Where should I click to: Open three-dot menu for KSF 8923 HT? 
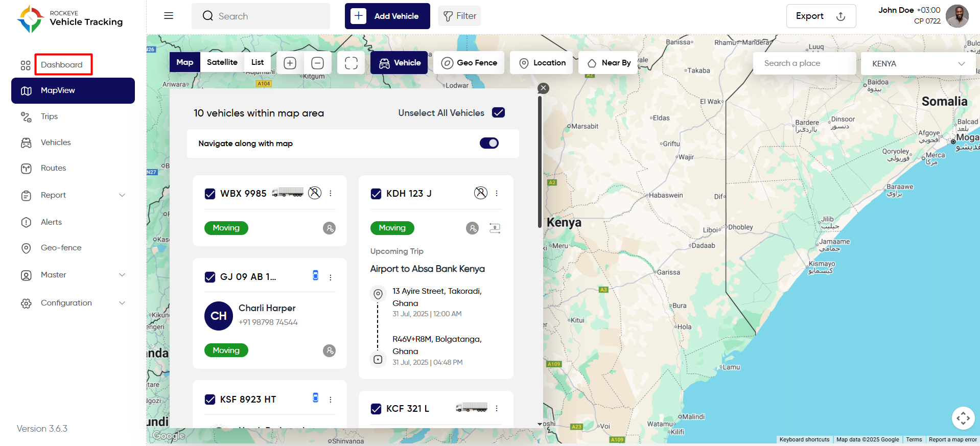coord(331,400)
